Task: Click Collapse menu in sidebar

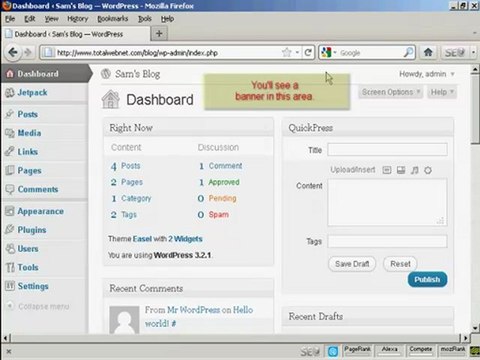Action: (43, 306)
